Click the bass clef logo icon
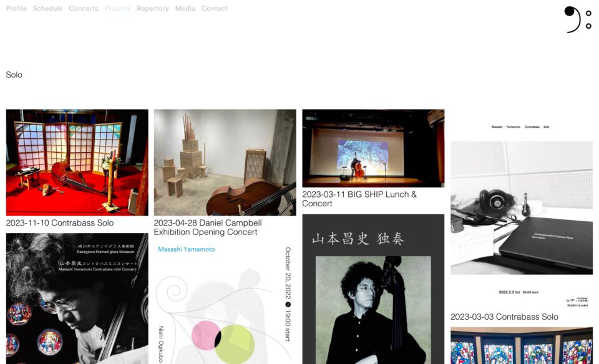 coord(577,19)
